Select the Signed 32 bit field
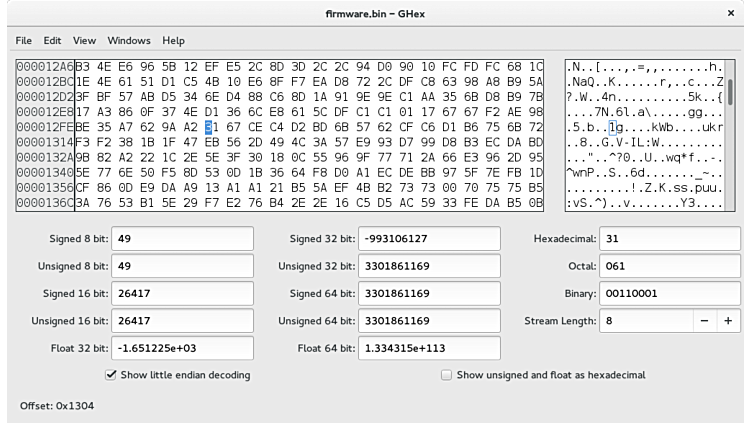Screen dimensions: 752x423 428,240
